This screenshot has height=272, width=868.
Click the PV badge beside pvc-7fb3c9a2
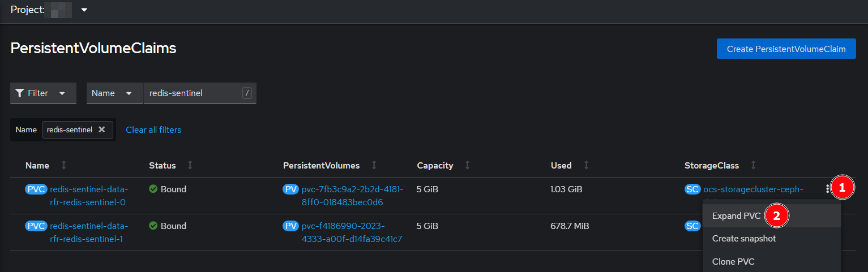pos(290,189)
